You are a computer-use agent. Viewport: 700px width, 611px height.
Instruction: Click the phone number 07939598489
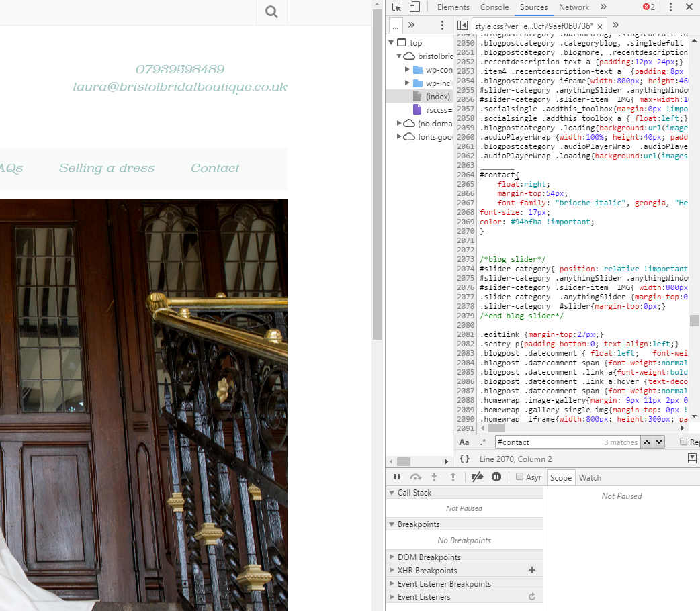click(x=180, y=69)
